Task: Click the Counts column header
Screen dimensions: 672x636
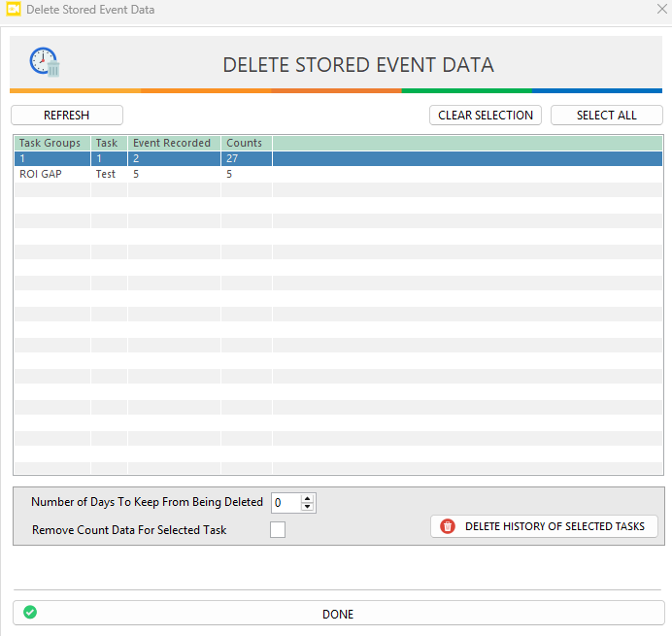Action: [x=245, y=143]
